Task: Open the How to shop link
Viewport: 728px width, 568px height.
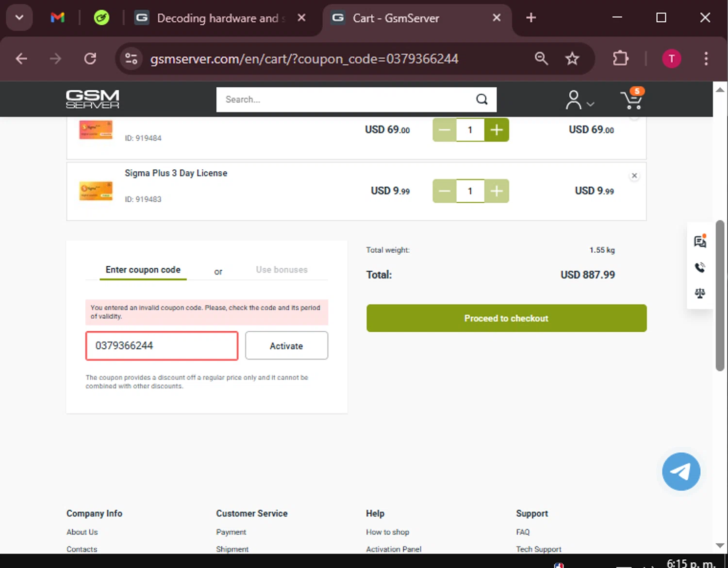Action: click(x=387, y=532)
